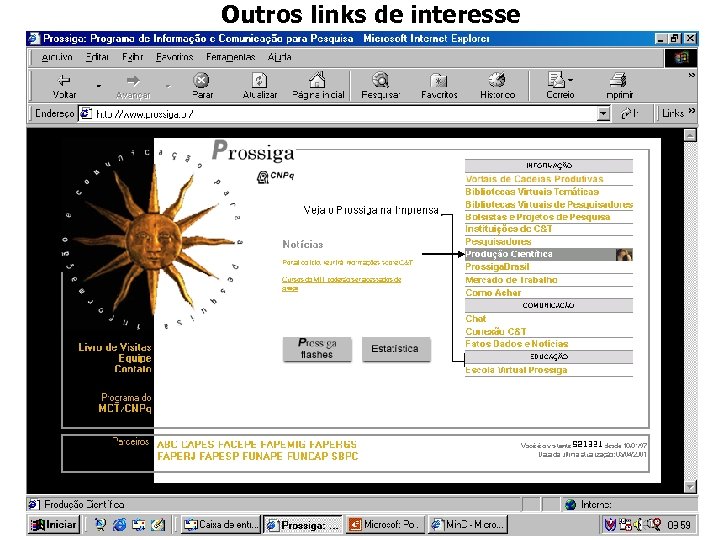This screenshot has width=720, height=540.
Task: Open Pesquisar search toolbar button
Action: point(380,86)
